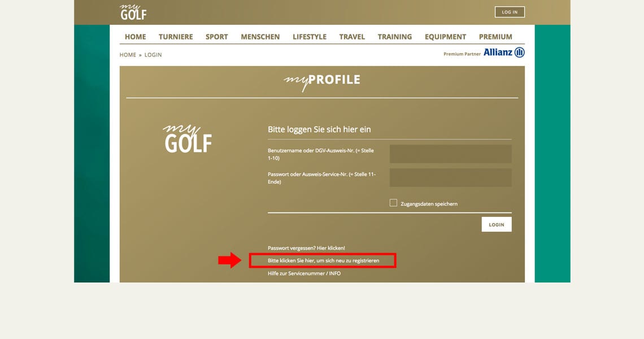Open the PREMIUM menu item
Screen dimensions: 644x339
pos(495,37)
